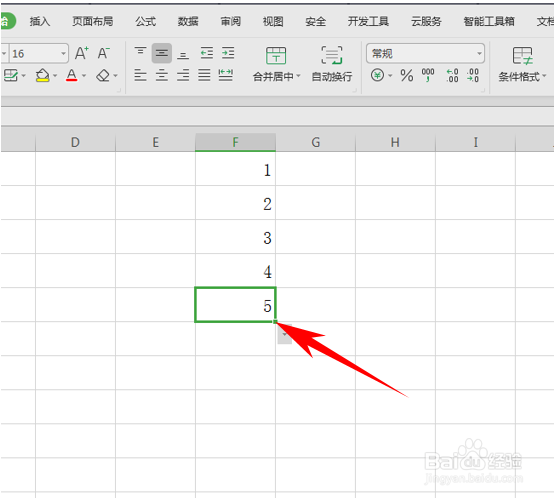Select column H header

click(x=395, y=142)
